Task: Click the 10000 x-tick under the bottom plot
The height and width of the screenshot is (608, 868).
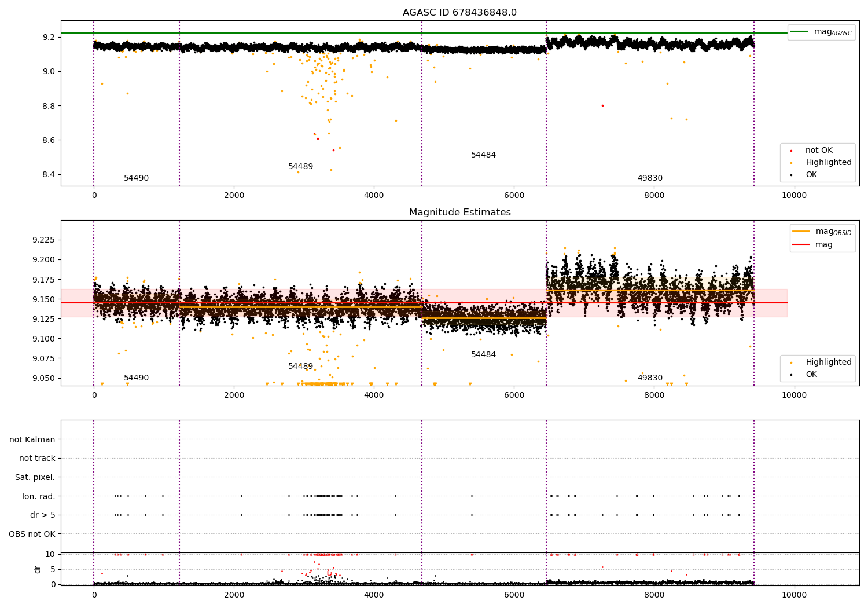Action: pos(794,595)
